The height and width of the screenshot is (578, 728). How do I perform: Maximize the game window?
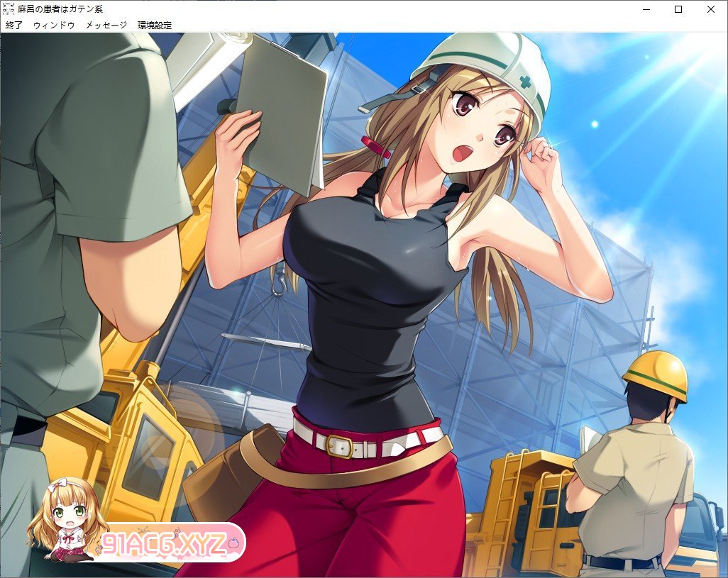click(678, 9)
